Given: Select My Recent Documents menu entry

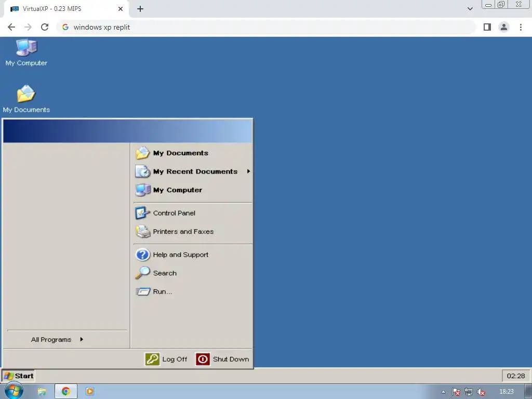Looking at the screenshot, I should click(x=193, y=171).
